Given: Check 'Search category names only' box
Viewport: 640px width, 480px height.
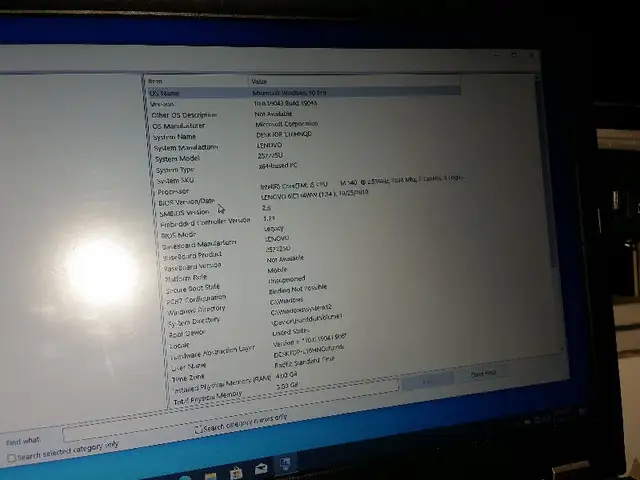Looking at the screenshot, I should tap(198, 429).
